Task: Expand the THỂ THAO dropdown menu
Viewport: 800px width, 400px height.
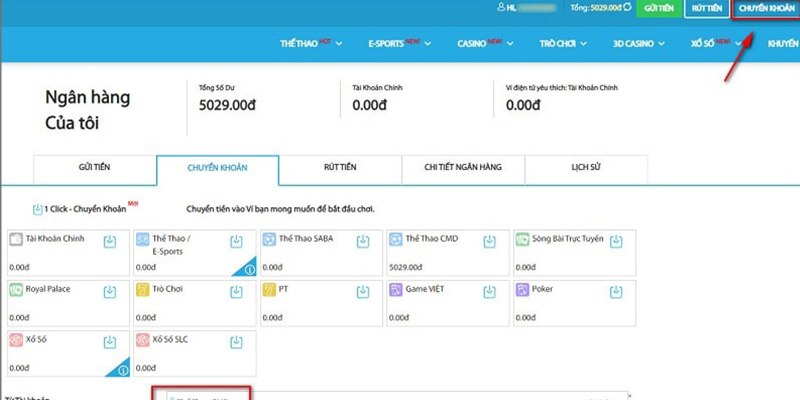Action: coord(311,44)
